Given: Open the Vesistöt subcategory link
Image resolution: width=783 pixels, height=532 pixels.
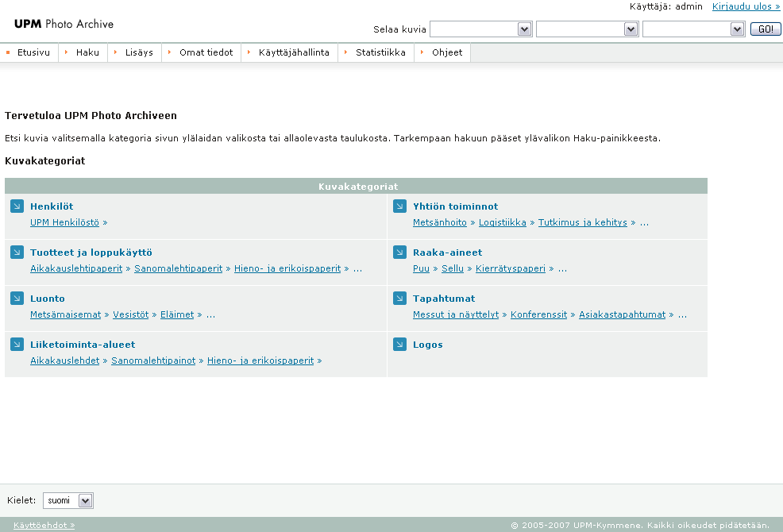Looking at the screenshot, I should tap(130, 314).
